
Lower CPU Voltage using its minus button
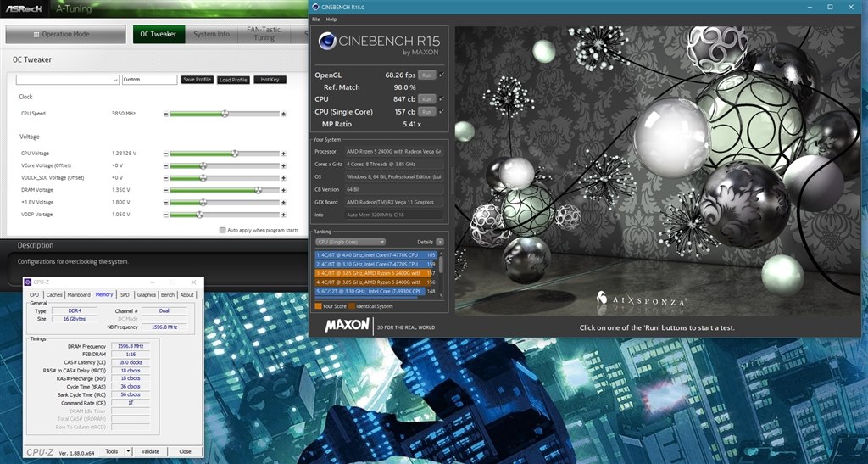(x=166, y=154)
